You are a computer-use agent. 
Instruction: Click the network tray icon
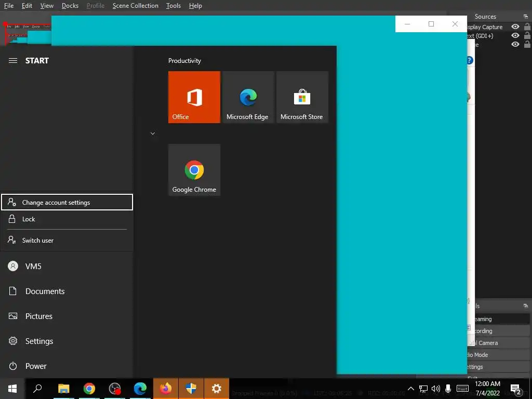[x=423, y=389]
